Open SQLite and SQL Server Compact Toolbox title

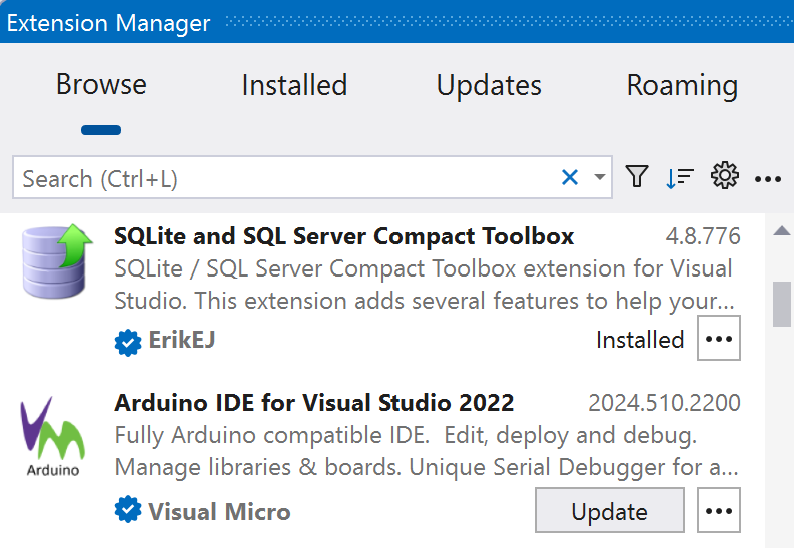pyautogui.click(x=344, y=236)
